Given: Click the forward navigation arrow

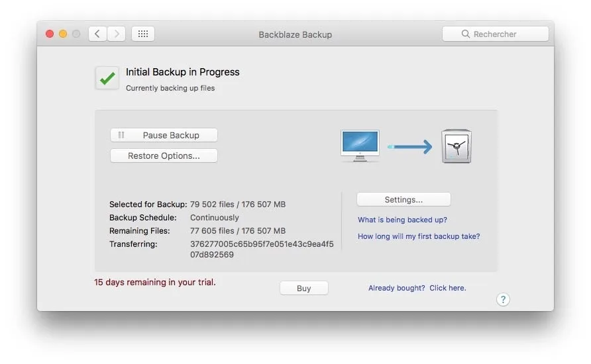Looking at the screenshot, I should (117, 34).
